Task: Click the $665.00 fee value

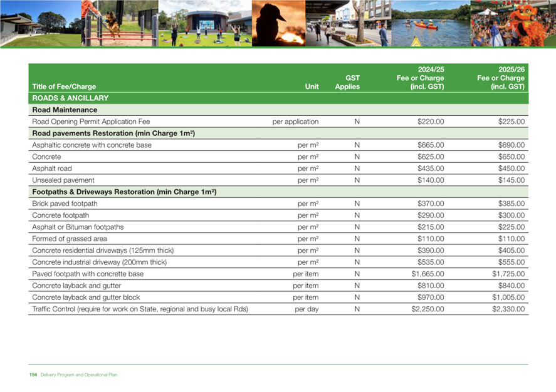Action: pos(431,145)
